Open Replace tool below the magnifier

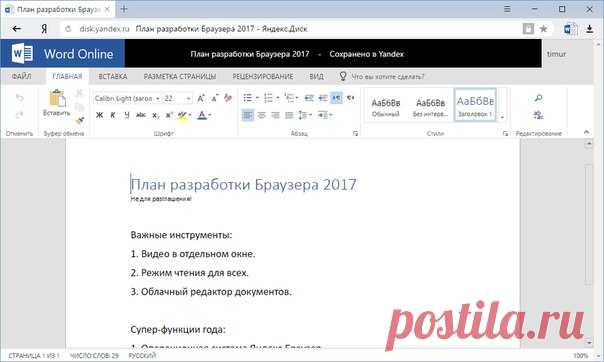[x=539, y=115]
